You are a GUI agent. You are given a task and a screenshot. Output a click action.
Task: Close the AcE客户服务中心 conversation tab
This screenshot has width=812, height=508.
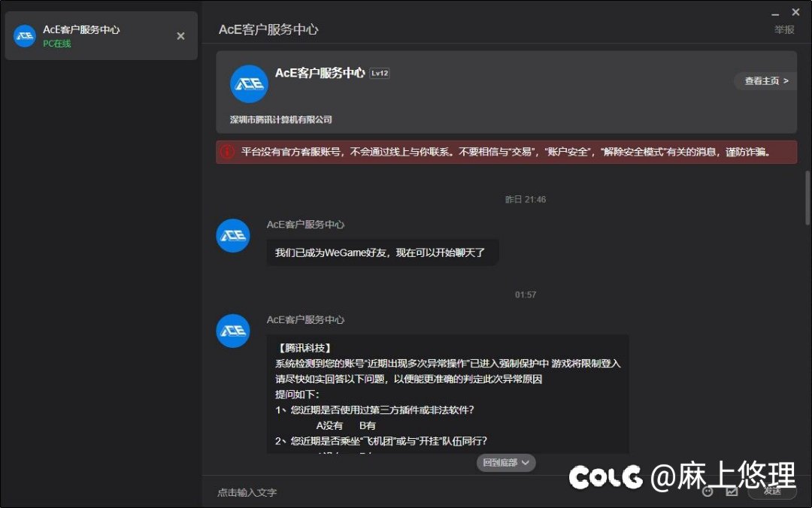click(x=180, y=36)
